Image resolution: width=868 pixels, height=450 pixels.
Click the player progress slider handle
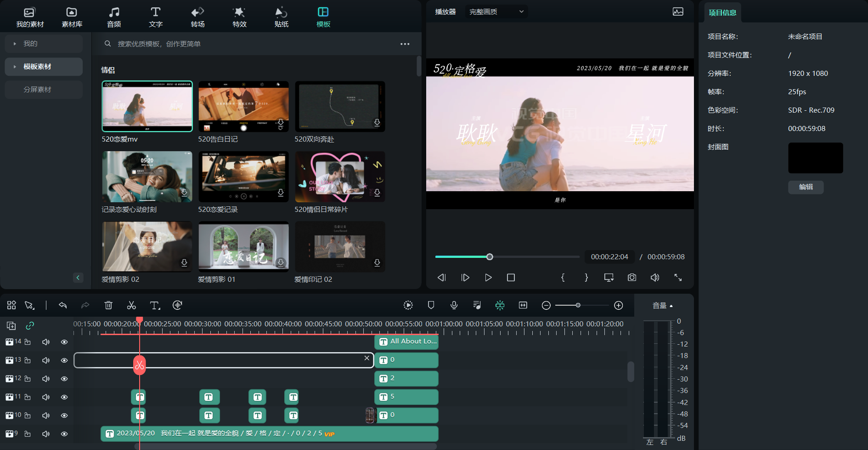(490, 257)
